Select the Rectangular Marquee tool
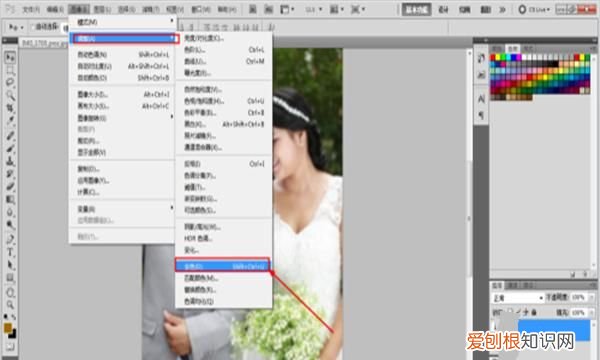The image size is (600, 360). [10, 70]
